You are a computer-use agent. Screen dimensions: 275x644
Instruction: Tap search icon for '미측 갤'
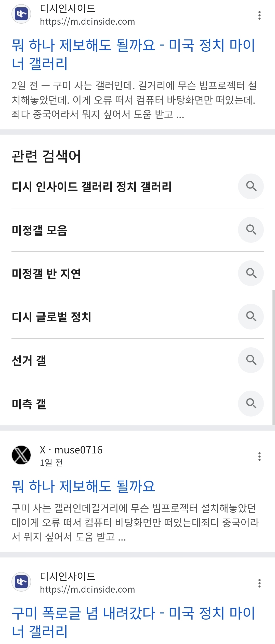251,403
